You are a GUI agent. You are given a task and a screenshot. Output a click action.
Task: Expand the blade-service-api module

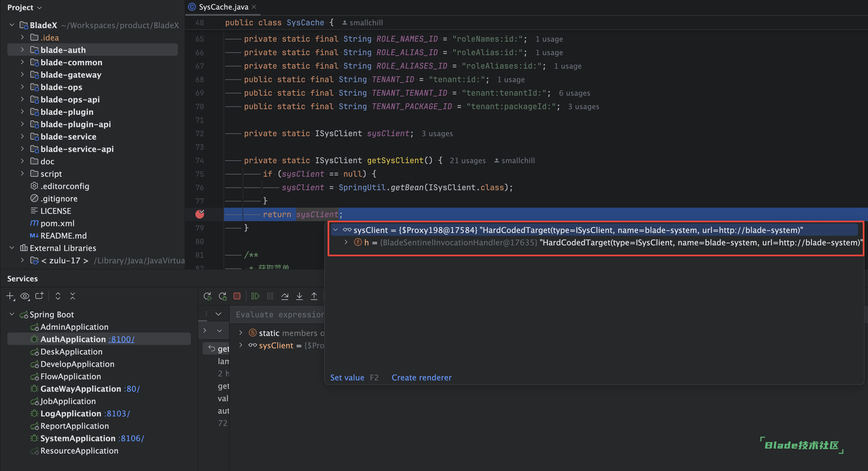coord(22,149)
